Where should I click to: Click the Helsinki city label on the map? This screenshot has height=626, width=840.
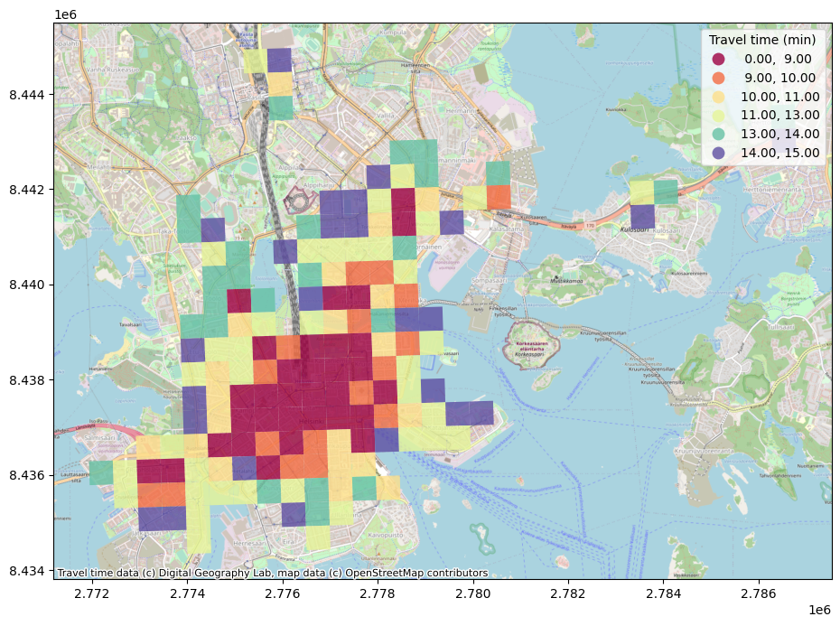[311, 422]
